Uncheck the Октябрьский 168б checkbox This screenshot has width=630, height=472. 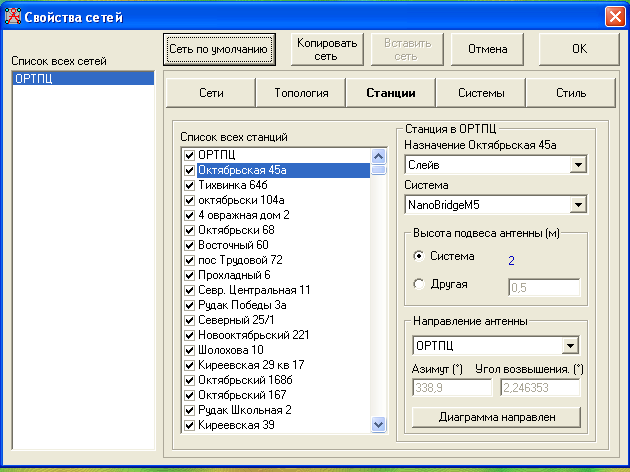pos(189,380)
